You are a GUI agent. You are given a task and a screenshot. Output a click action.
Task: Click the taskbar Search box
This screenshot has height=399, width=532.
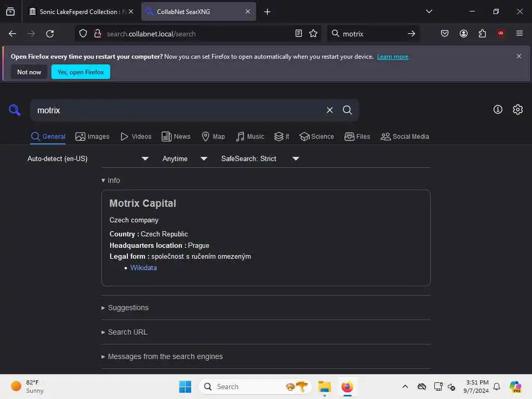255,387
